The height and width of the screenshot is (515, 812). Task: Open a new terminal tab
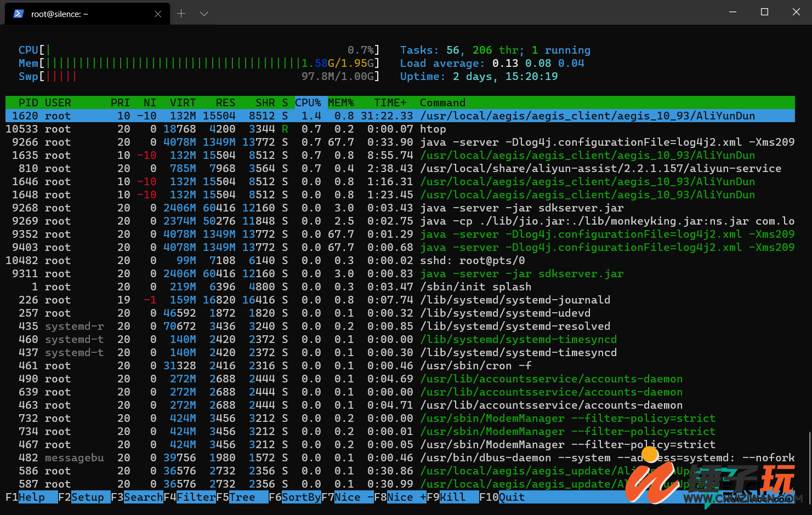pos(181,14)
